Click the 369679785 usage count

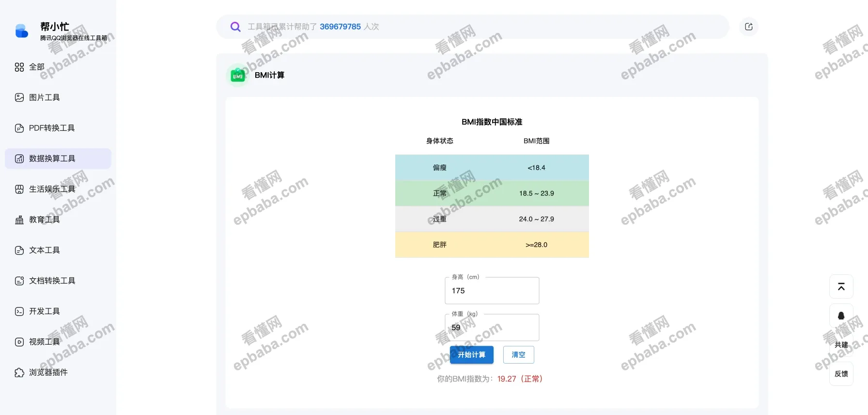[340, 27]
